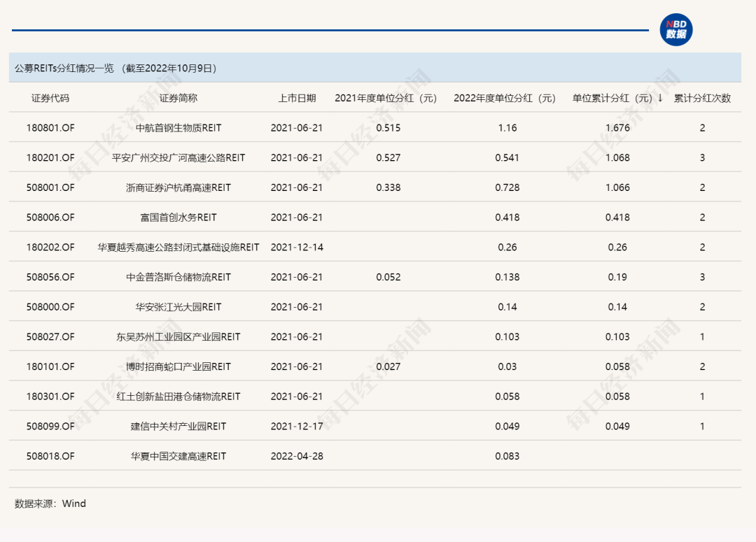Select code 180101.OF
This screenshot has width=756, height=542.
[x=50, y=367]
